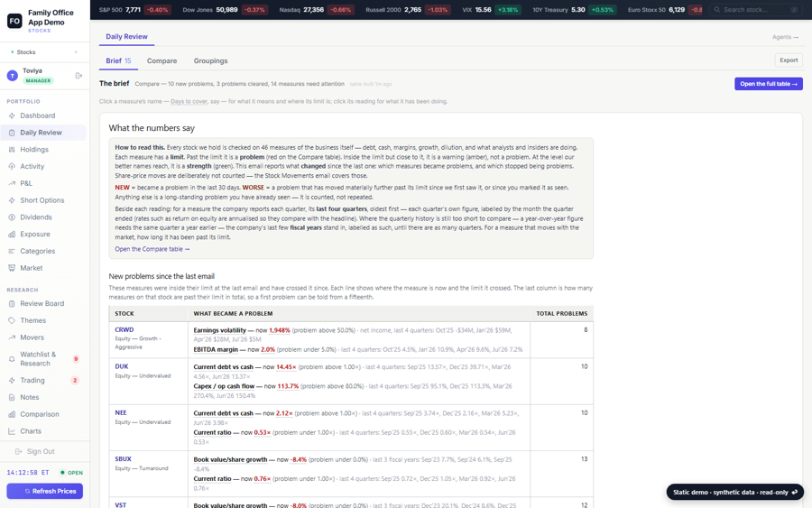Open the Stocks selector dropdown

click(x=44, y=51)
